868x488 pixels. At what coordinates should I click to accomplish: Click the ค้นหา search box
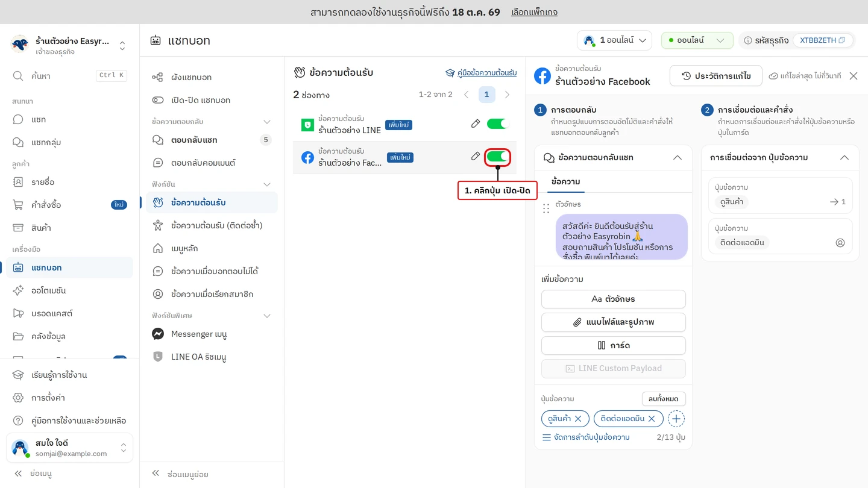69,76
